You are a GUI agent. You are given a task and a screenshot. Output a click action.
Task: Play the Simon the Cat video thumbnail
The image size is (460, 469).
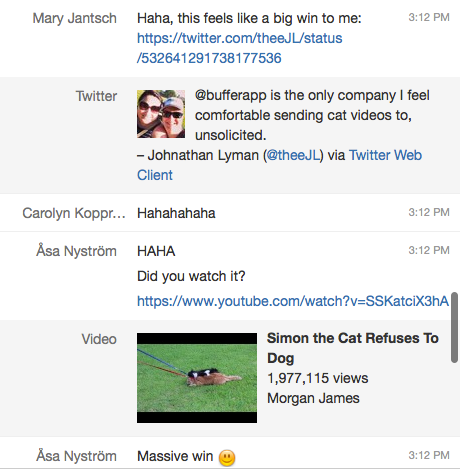click(197, 378)
